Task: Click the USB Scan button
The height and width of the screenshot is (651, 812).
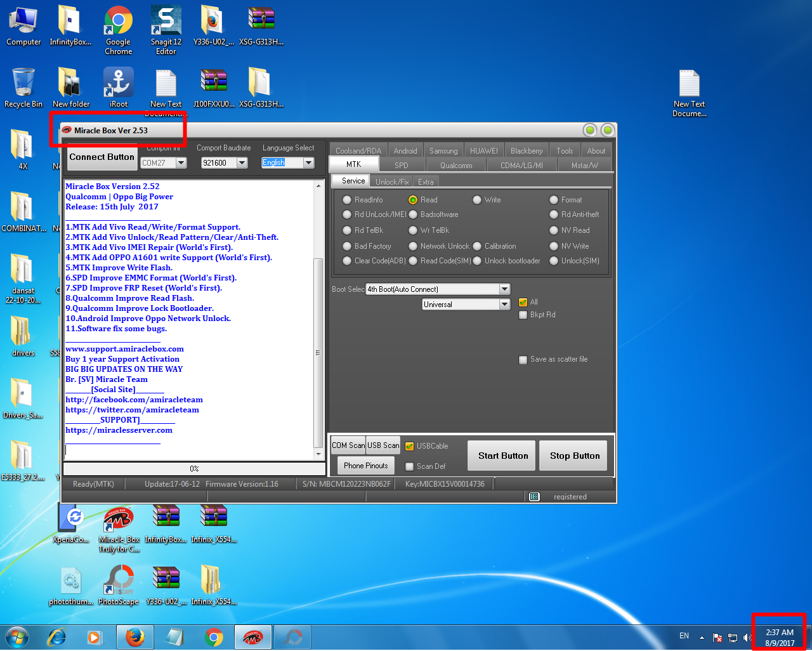Action: [x=383, y=445]
